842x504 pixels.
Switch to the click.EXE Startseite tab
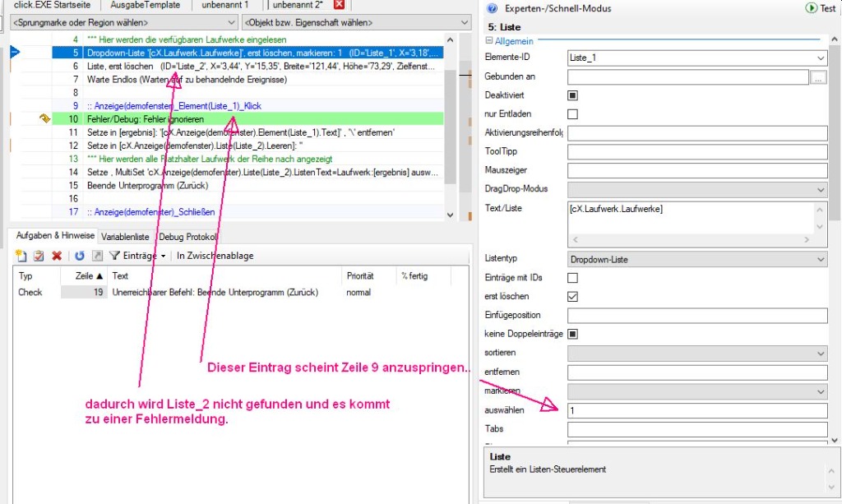click(x=52, y=5)
